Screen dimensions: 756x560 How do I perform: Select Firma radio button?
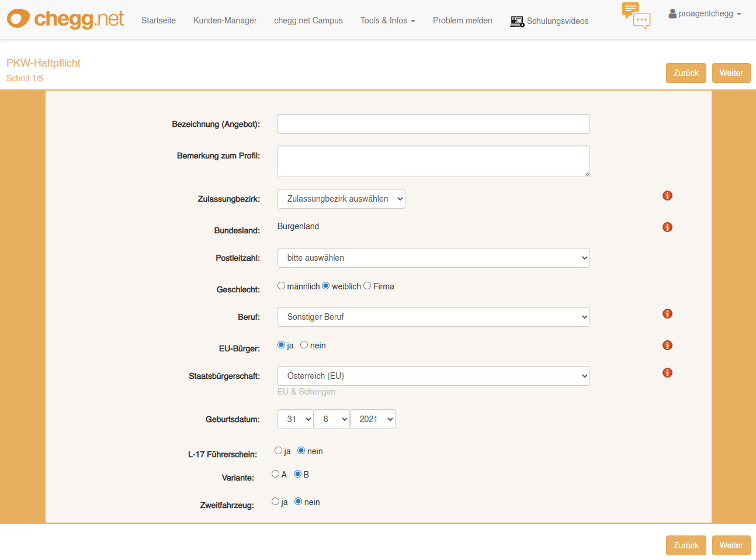click(367, 286)
